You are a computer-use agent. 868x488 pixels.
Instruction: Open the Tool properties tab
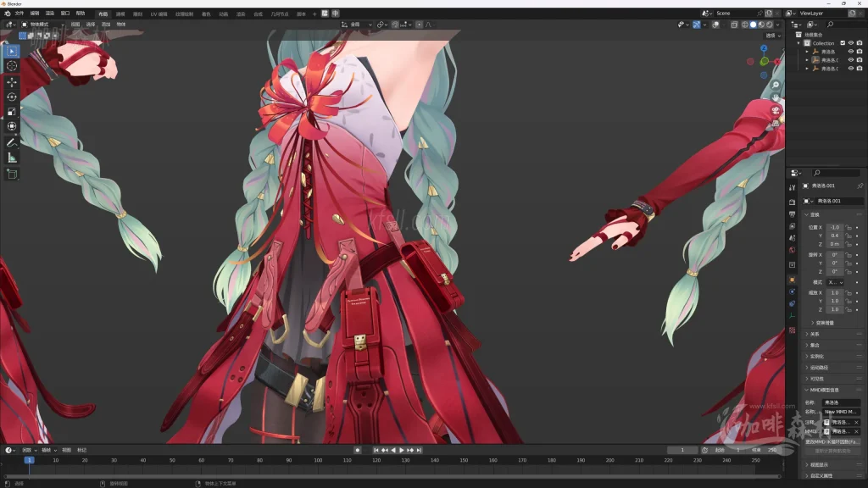pyautogui.click(x=793, y=187)
